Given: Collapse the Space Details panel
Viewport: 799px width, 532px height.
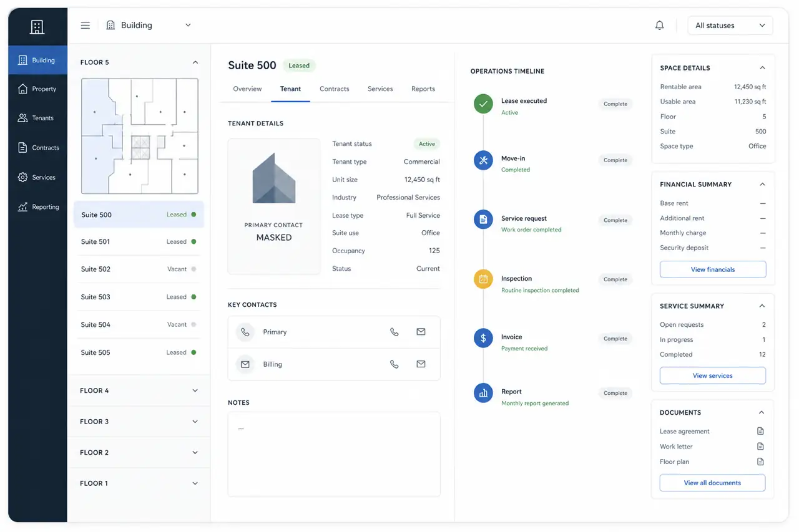Looking at the screenshot, I should coord(762,68).
